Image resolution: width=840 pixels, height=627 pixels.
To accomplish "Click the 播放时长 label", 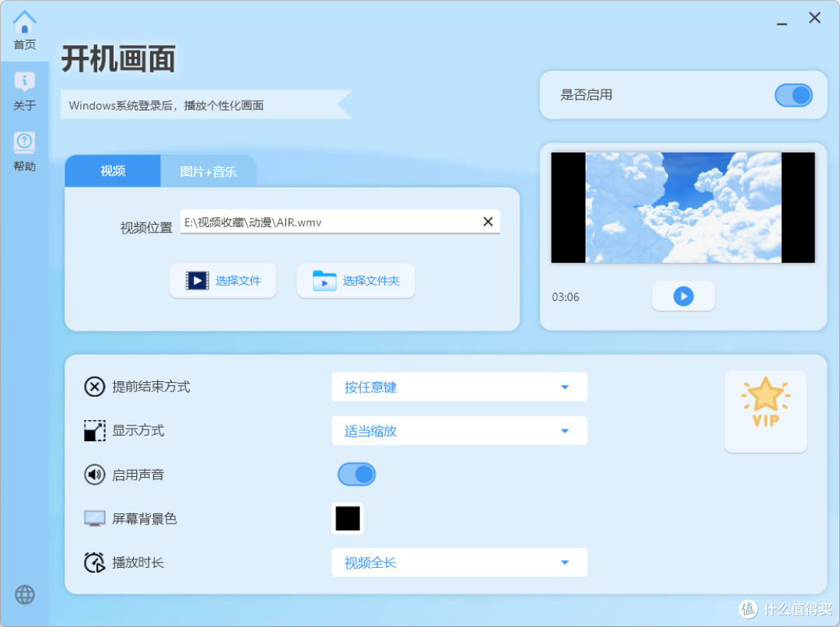I will click(138, 562).
